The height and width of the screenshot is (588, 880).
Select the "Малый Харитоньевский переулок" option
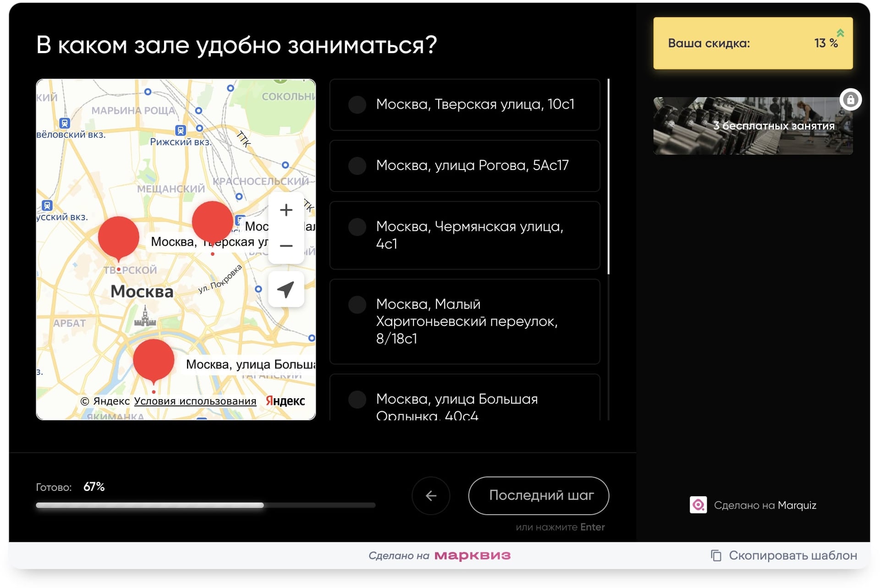464,321
